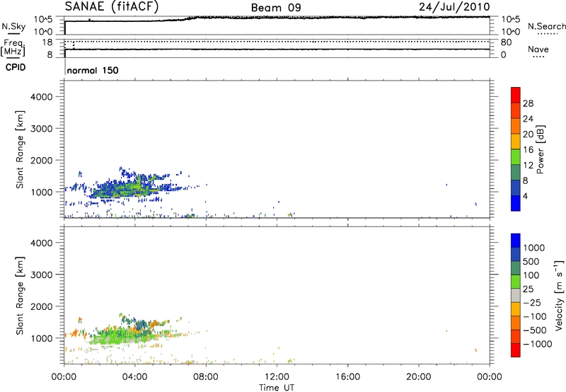
Task: Click the '3000' tick label of velocity panel
Action: (42, 275)
